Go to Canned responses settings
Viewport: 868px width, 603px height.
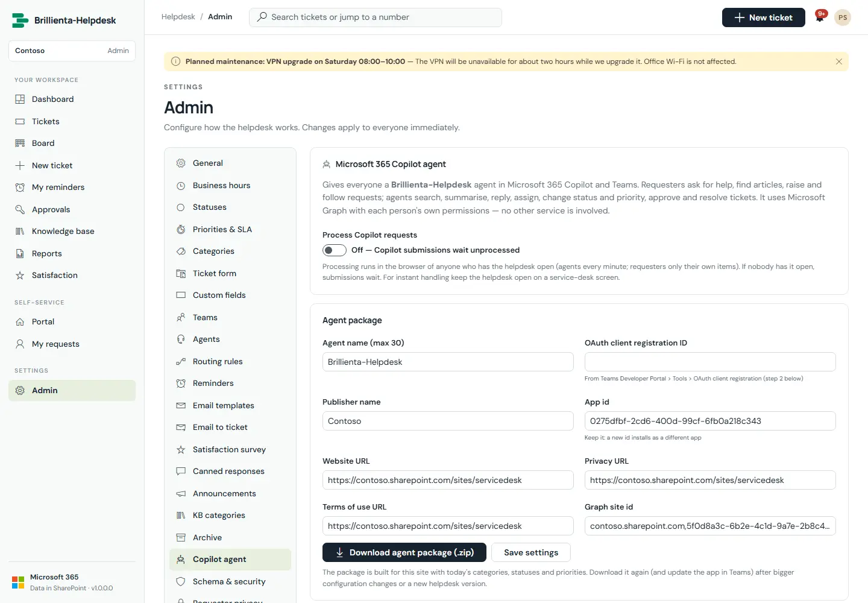[x=230, y=472]
